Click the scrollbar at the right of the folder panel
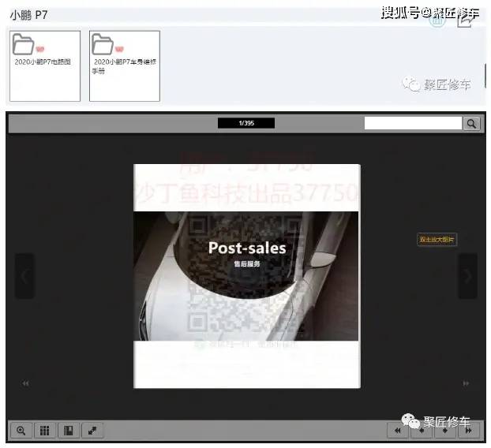 [485, 76]
